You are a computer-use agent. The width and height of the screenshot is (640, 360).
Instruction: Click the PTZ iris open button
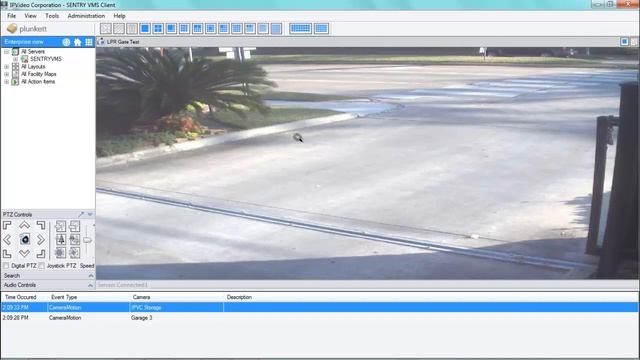(60, 253)
